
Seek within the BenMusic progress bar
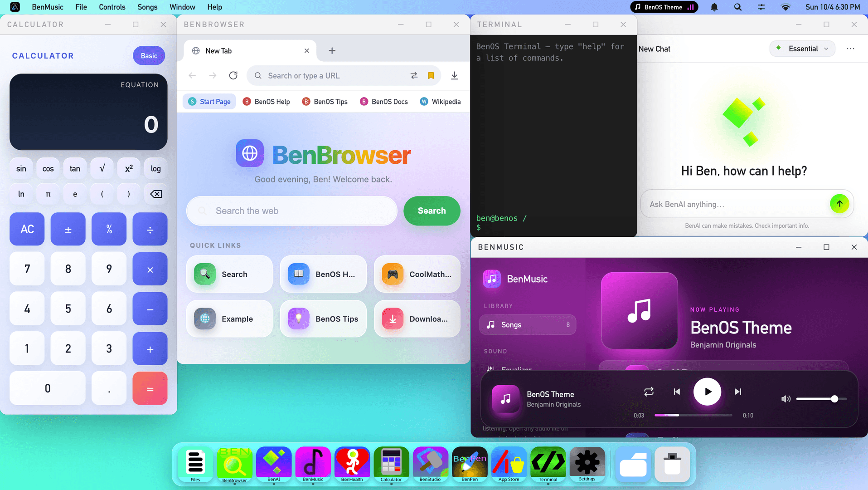pos(693,415)
